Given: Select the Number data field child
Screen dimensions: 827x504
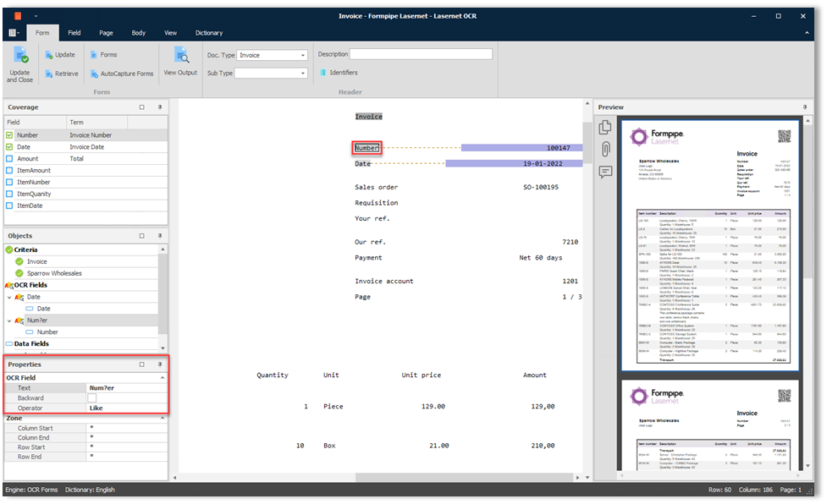Looking at the screenshot, I should (x=47, y=332).
